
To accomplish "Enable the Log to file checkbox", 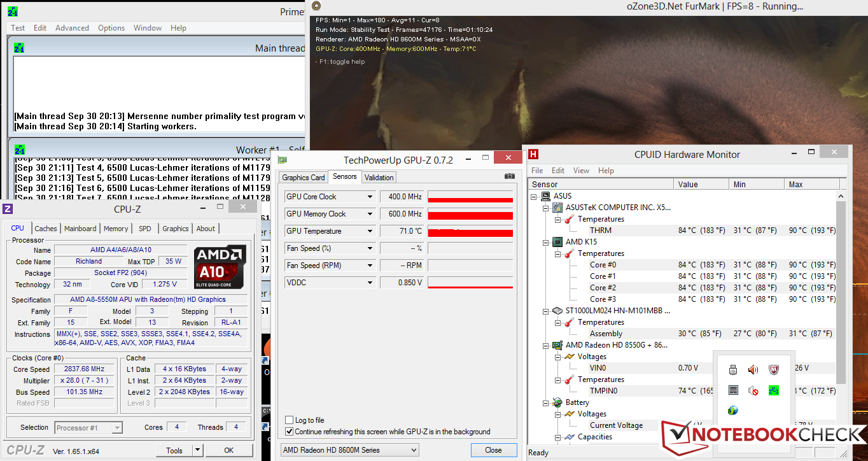I will (290, 420).
